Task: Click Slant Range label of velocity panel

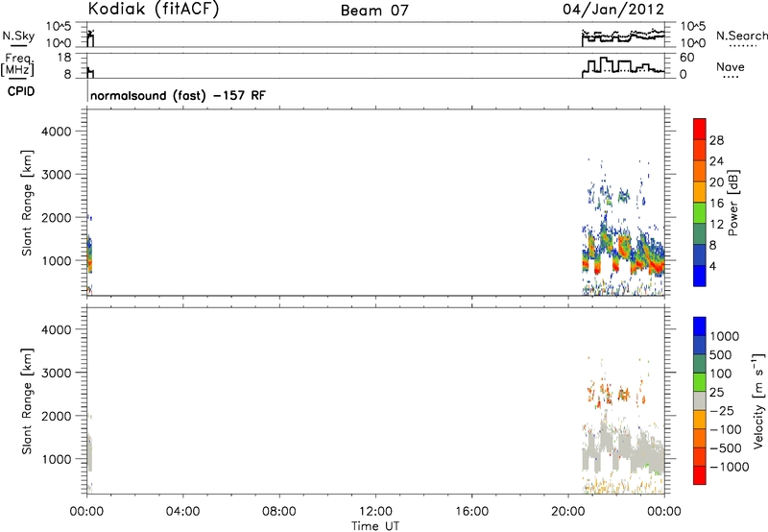Action: (x=27, y=400)
